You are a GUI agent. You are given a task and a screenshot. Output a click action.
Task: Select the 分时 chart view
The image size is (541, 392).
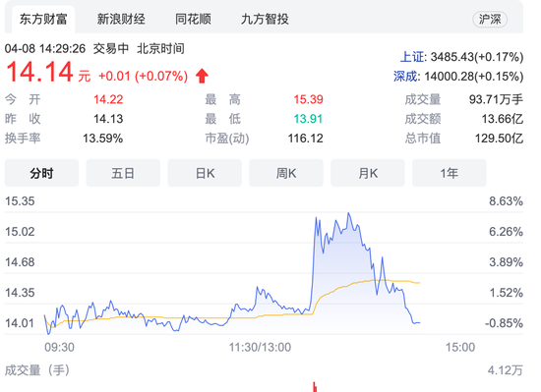[x=41, y=173]
